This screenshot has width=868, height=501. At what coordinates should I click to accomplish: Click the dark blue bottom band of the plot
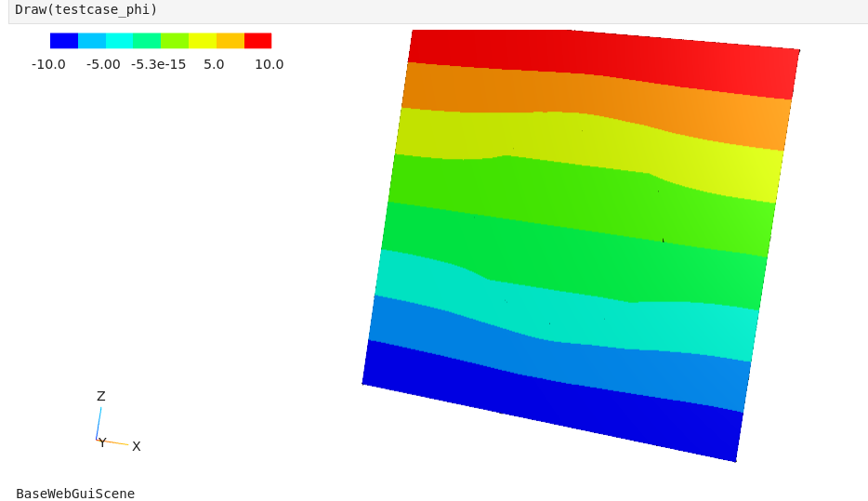click(x=558, y=400)
